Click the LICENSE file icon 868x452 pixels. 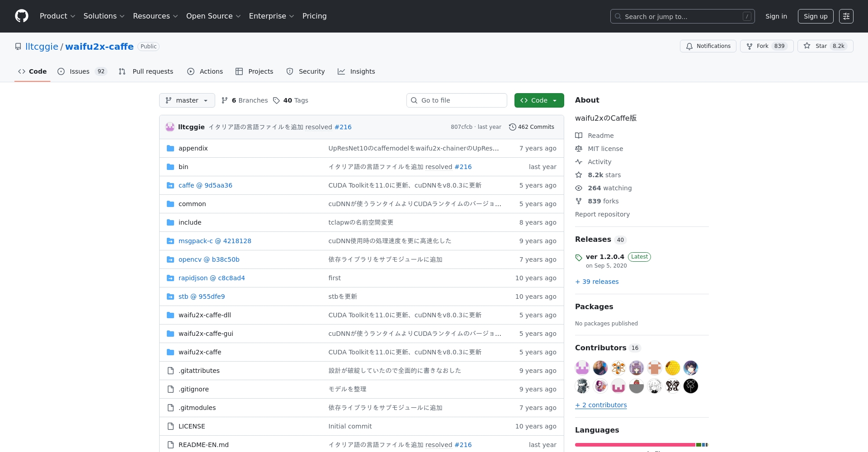coord(170,426)
